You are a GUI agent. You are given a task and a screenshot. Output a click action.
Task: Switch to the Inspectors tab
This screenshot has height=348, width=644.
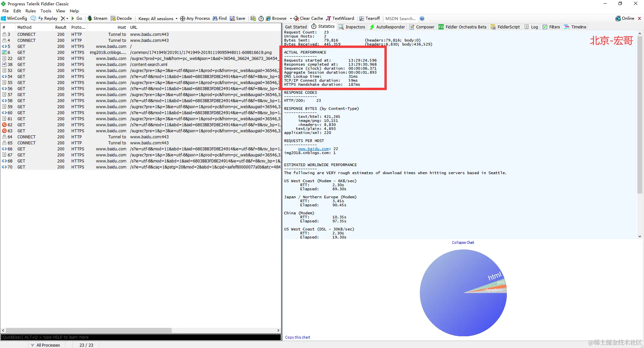click(x=352, y=27)
